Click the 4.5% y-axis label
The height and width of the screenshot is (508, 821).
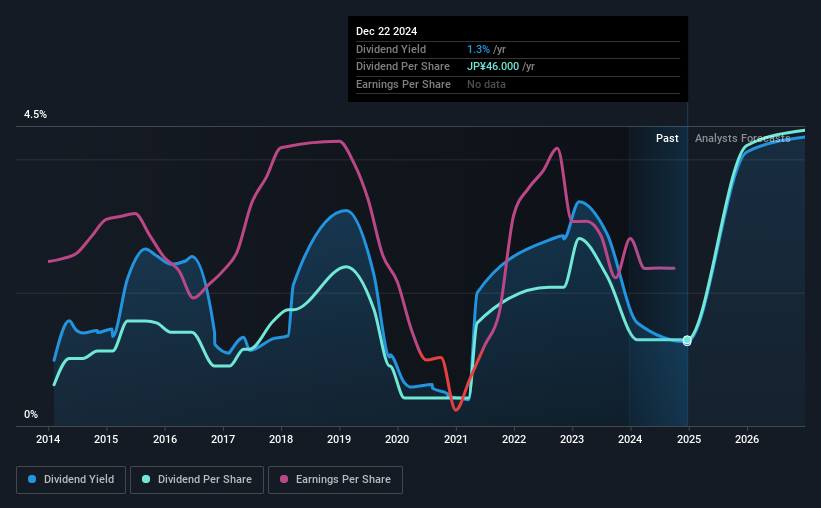35,114
